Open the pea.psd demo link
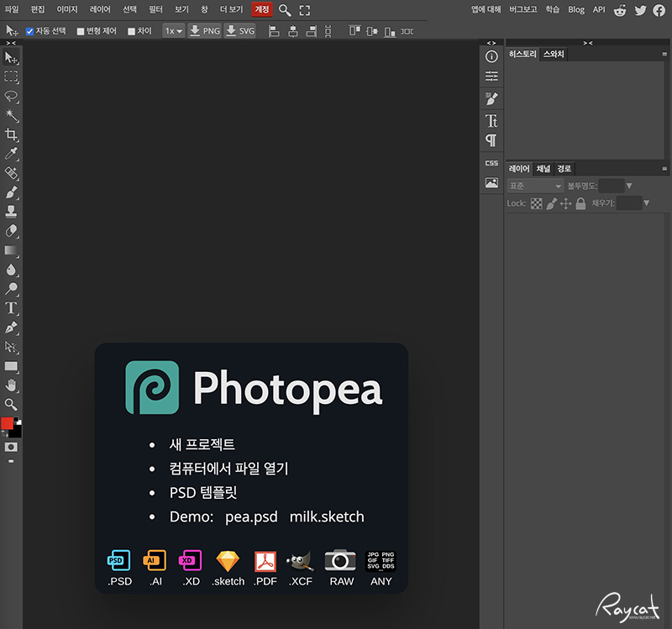The height and width of the screenshot is (629, 672). [251, 516]
